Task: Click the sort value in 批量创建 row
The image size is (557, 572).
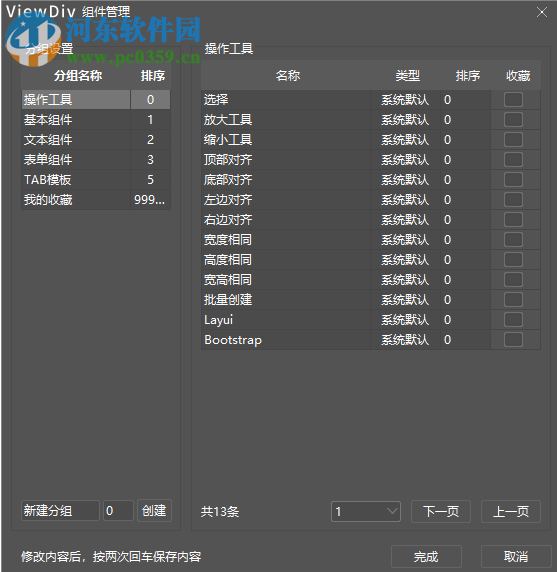Action: click(x=465, y=300)
